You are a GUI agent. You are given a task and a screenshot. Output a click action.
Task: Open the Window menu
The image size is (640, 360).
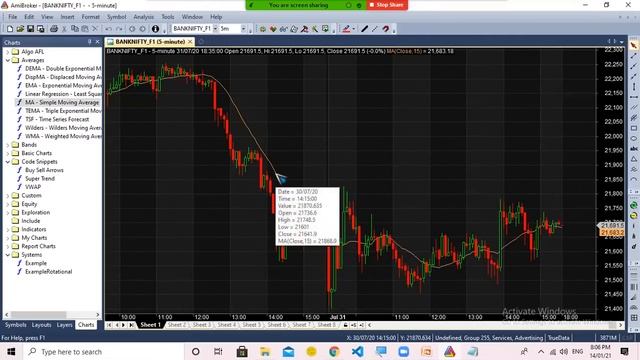(x=192, y=17)
